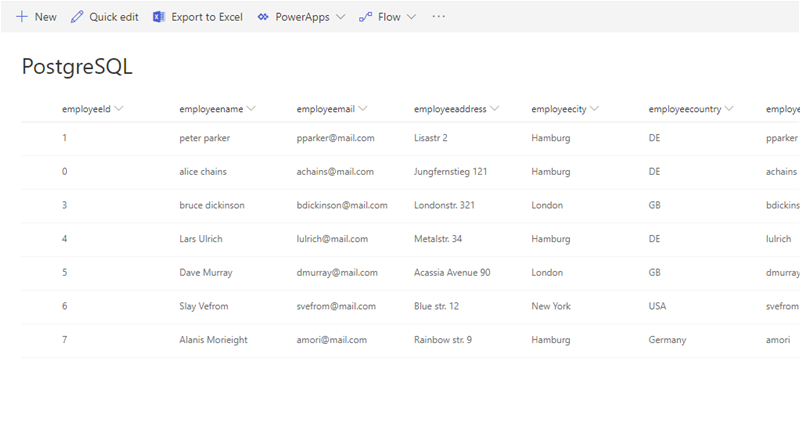Viewport: 800px width, 438px height.
Task: Click the Alanis Morieight row
Action: pos(212,340)
